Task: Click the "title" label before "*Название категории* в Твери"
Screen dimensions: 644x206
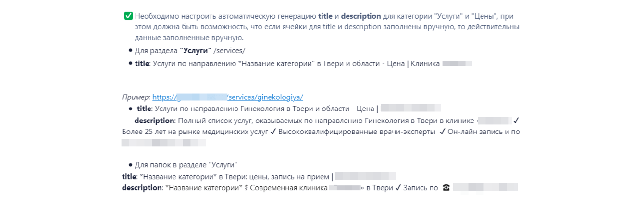Action: point(129,176)
